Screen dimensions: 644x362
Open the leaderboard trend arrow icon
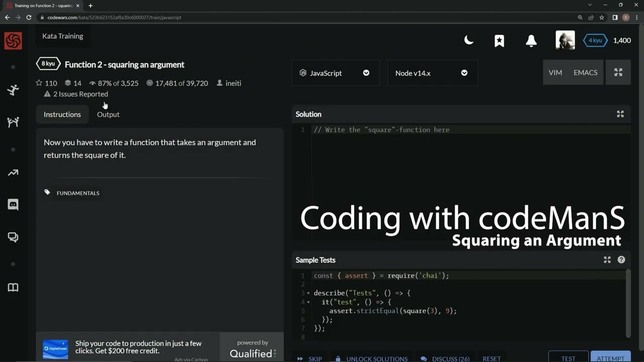pos(13,172)
